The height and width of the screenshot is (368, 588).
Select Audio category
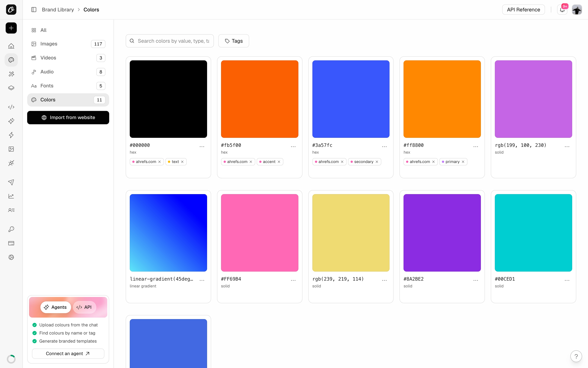point(68,72)
